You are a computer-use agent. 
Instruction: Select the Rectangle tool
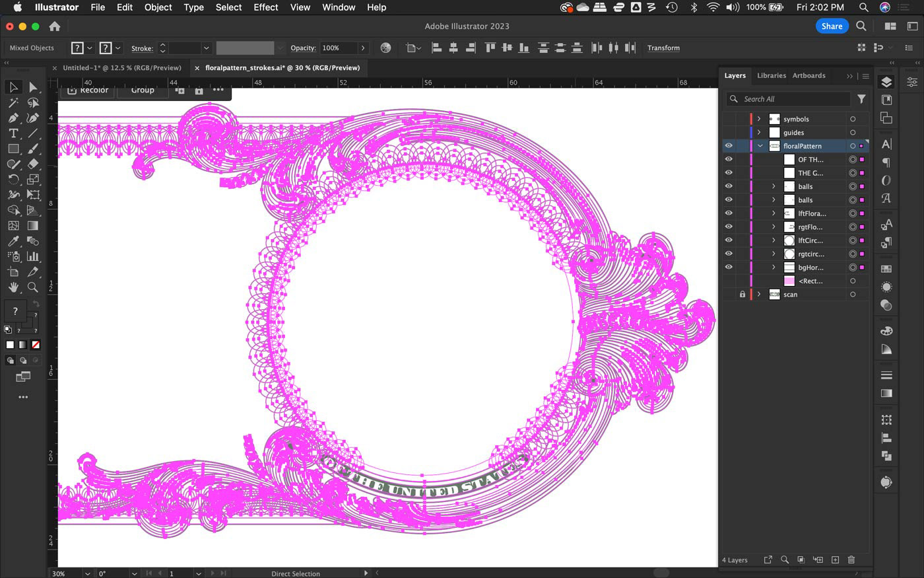(x=13, y=149)
